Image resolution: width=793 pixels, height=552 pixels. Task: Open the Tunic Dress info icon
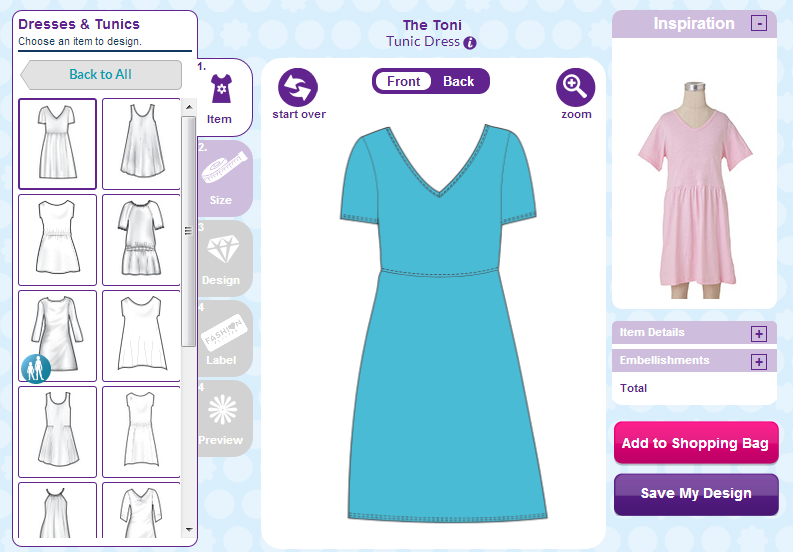(x=470, y=43)
